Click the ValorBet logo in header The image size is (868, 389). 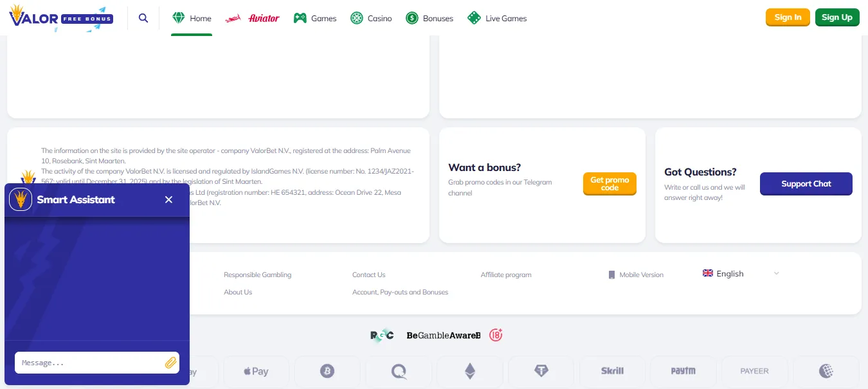[x=61, y=17]
